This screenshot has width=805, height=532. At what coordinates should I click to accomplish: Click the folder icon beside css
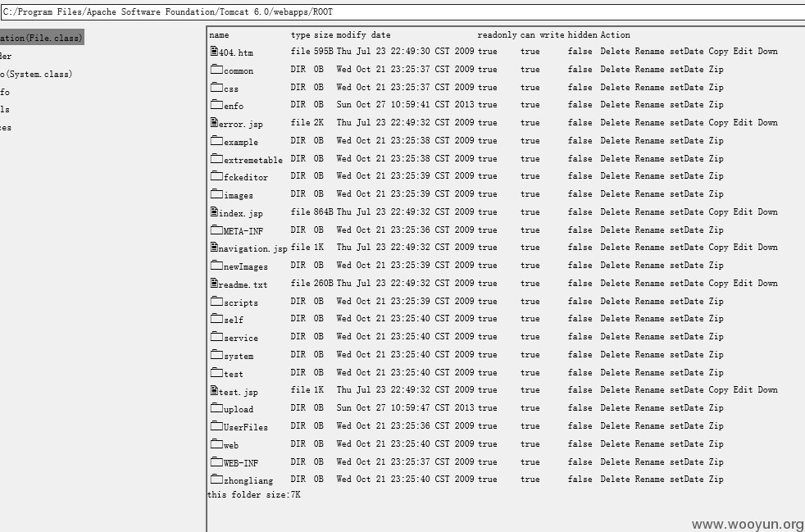(216, 87)
